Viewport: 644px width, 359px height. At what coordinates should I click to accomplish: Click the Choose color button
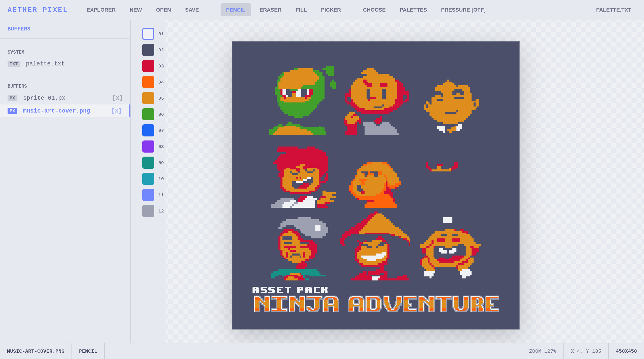374,10
